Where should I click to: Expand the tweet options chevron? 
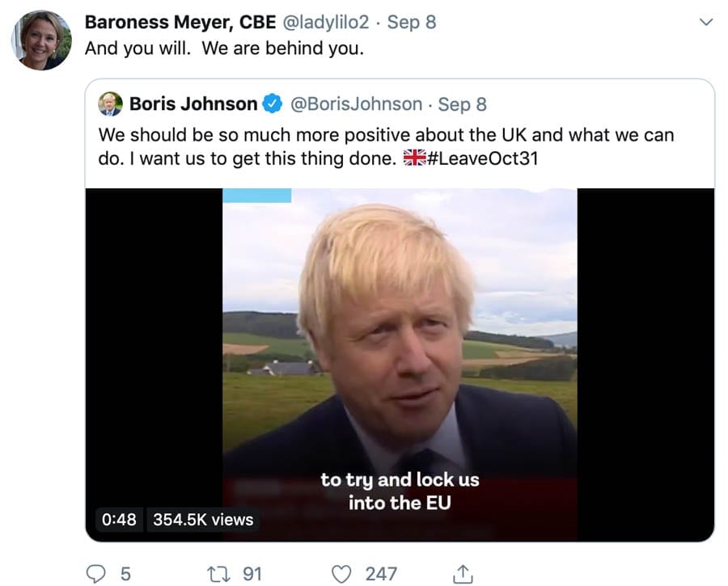pyautogui.click(x=706, y=23)
